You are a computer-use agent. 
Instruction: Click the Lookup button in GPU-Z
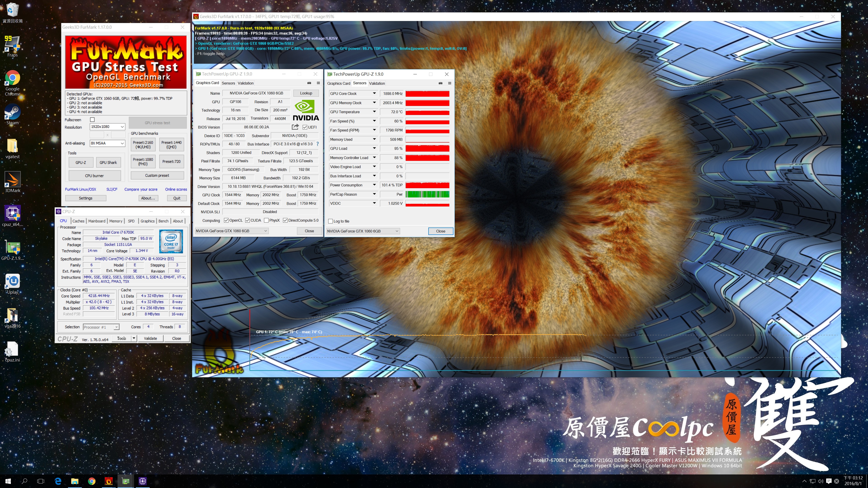click(x=306, y=93)
